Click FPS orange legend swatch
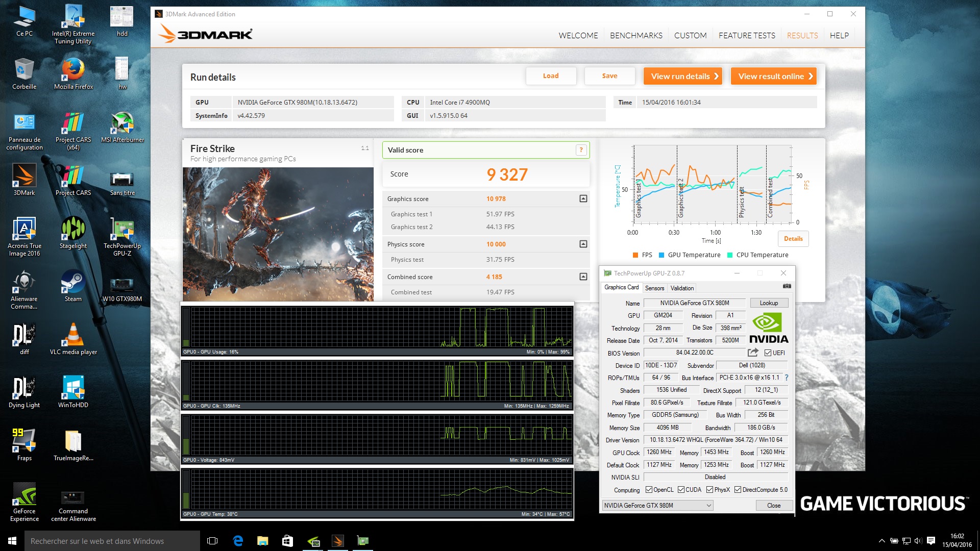This screenshot has width=980, height=551. pyautogui.click(x=635, y=255)
